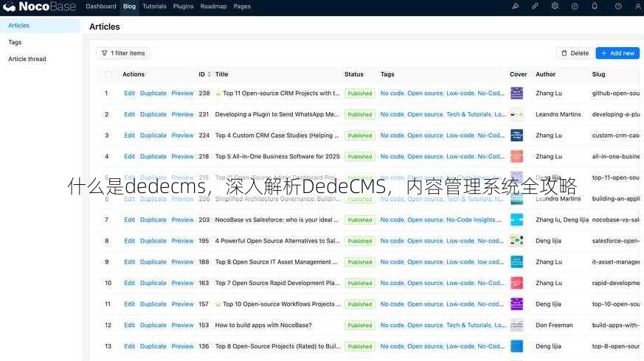
Task: Click the Author column header
Action: (x=545, y=74)
